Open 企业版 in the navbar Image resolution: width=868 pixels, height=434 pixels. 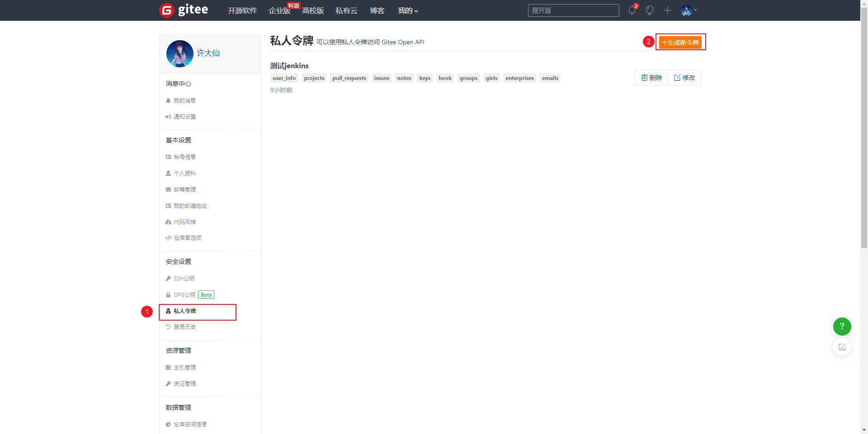279,10
